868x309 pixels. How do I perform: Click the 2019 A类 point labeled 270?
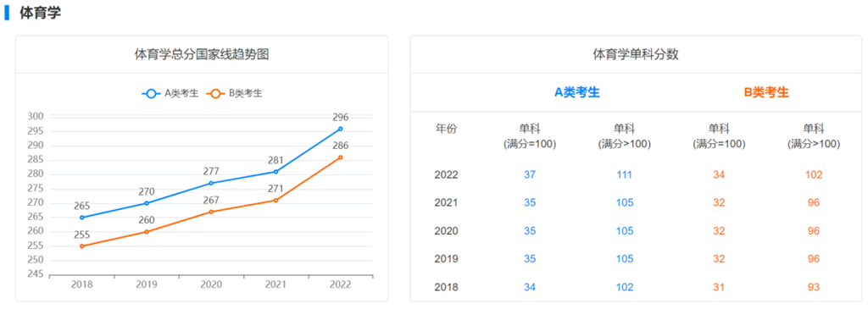[147, 203]
